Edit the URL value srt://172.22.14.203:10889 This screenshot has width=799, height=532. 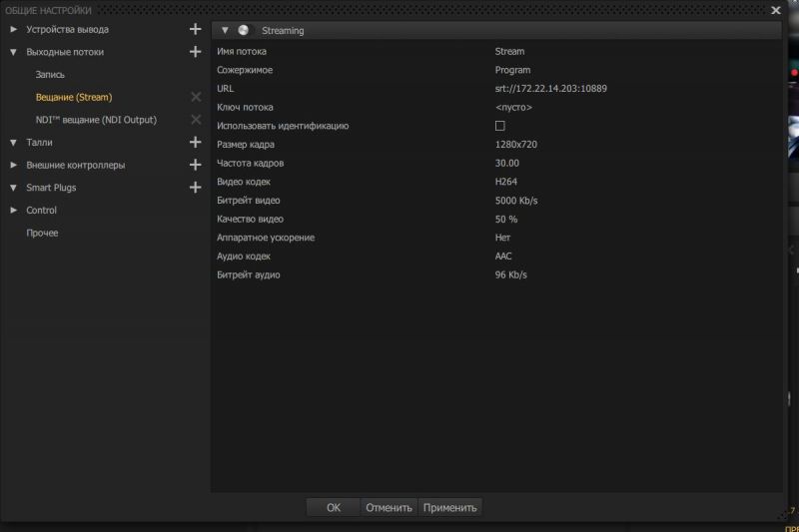point(551,89)
